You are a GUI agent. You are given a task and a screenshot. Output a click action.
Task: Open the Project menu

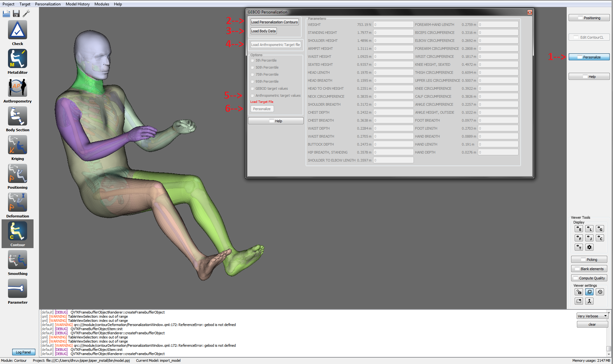coord(8,4)
